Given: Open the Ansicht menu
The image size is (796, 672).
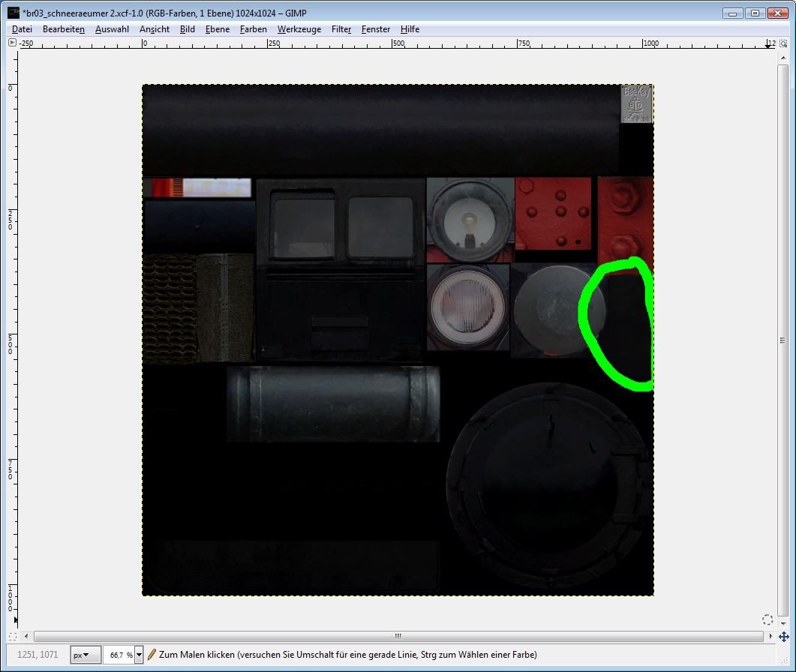Looking at the screenshot, I should point(155,29).
